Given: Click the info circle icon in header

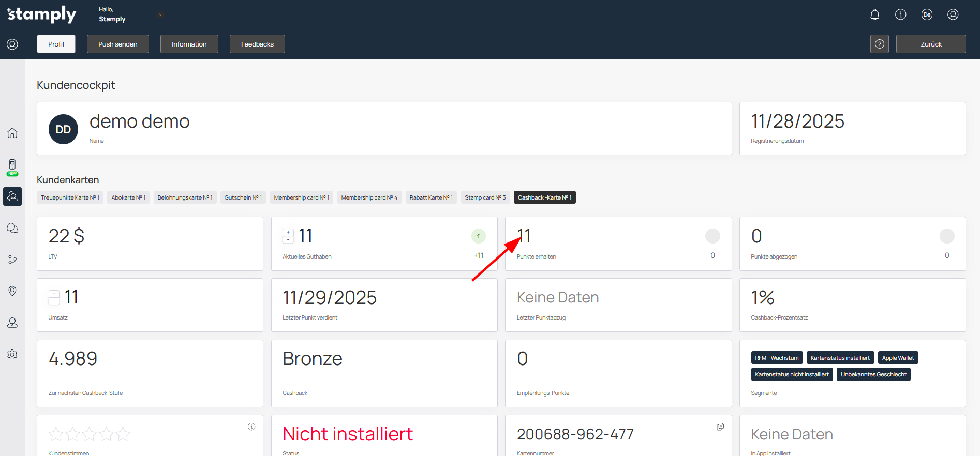Looking at the screenshot, I should pos(900,14).
